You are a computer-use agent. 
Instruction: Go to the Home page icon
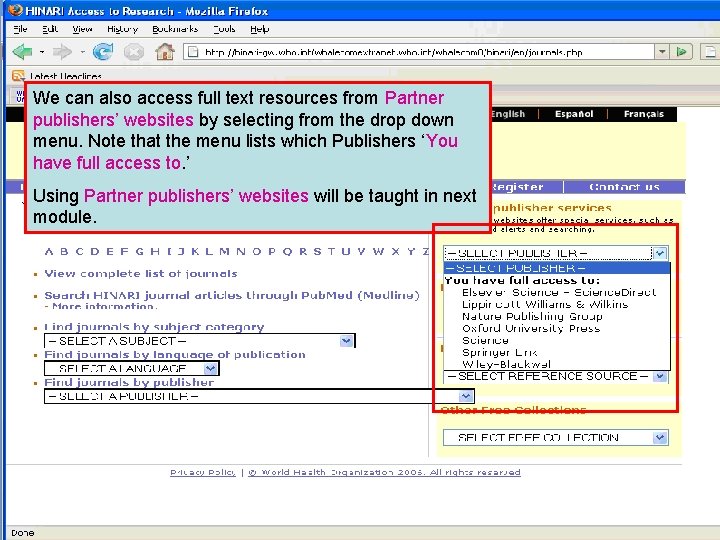click(164, 51)
